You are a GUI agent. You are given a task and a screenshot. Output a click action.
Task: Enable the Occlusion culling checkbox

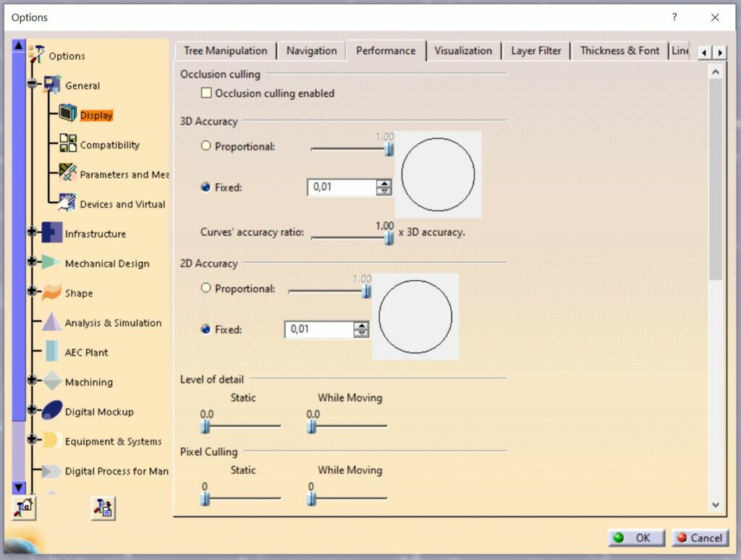(206, 93)
